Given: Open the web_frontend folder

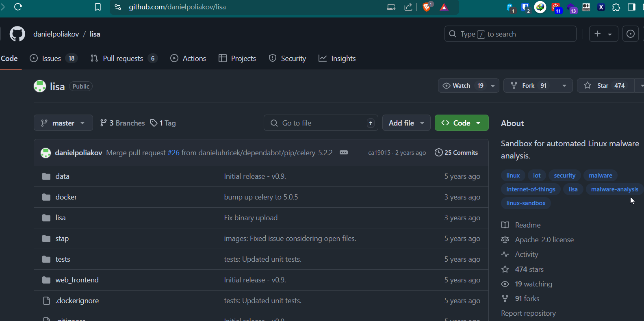Looking at the screenshot, I should point(77,280).
